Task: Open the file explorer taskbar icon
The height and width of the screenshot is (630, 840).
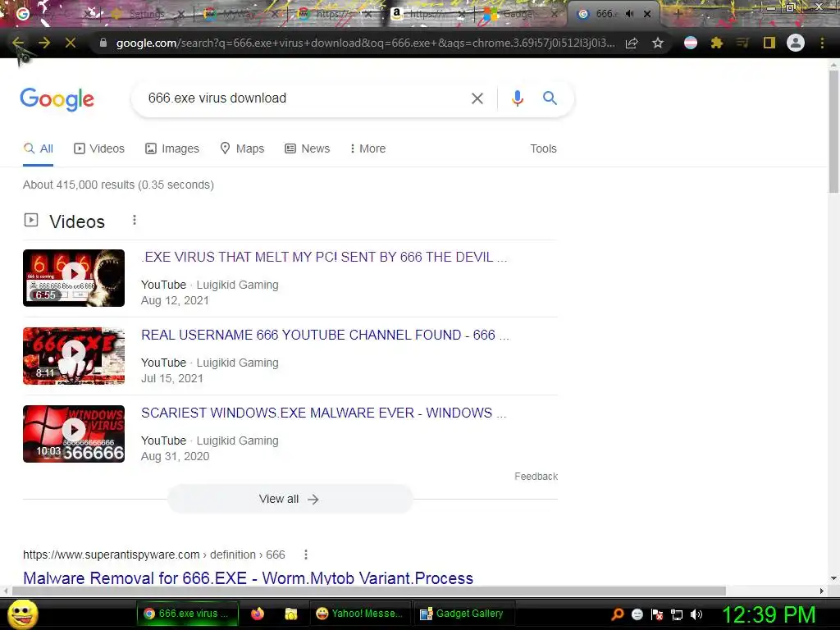Action: tap(290, 614)
